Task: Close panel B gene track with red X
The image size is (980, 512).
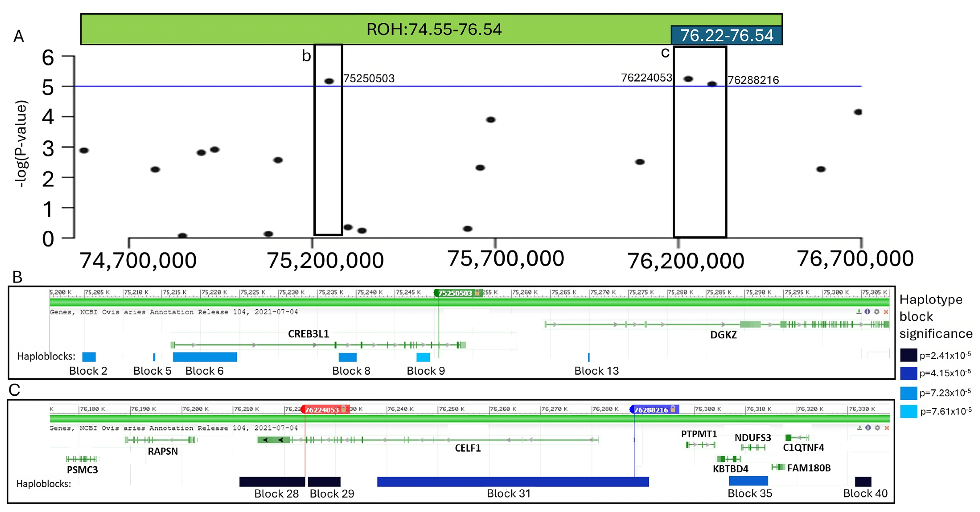Action: click(x=886, y=312)
